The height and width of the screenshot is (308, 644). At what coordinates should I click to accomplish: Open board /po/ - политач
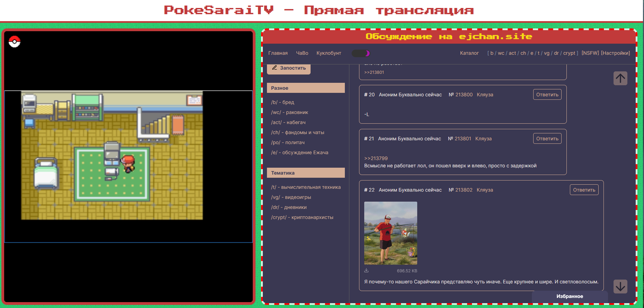click(x=288, y=142)
